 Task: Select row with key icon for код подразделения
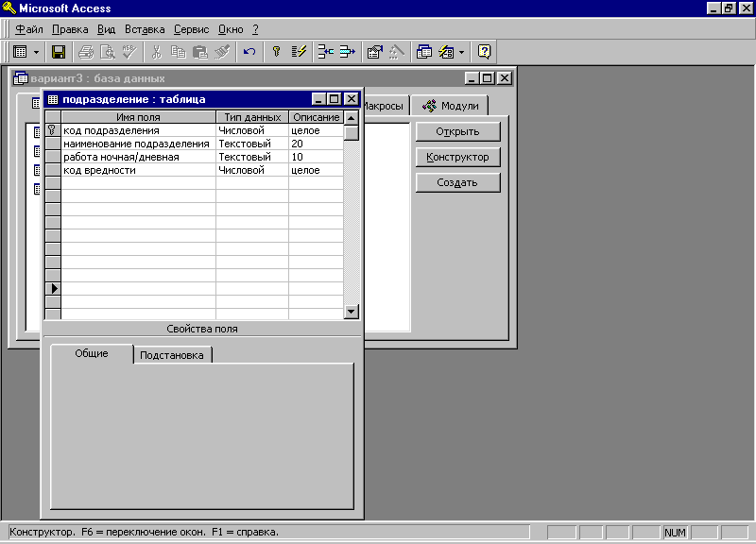(x=53, y=130)
